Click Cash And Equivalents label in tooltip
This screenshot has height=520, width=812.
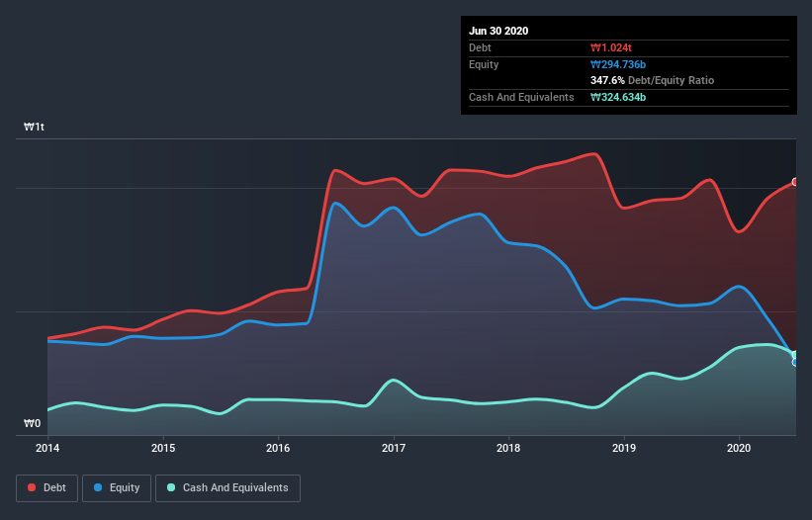(x=521, y=97)
